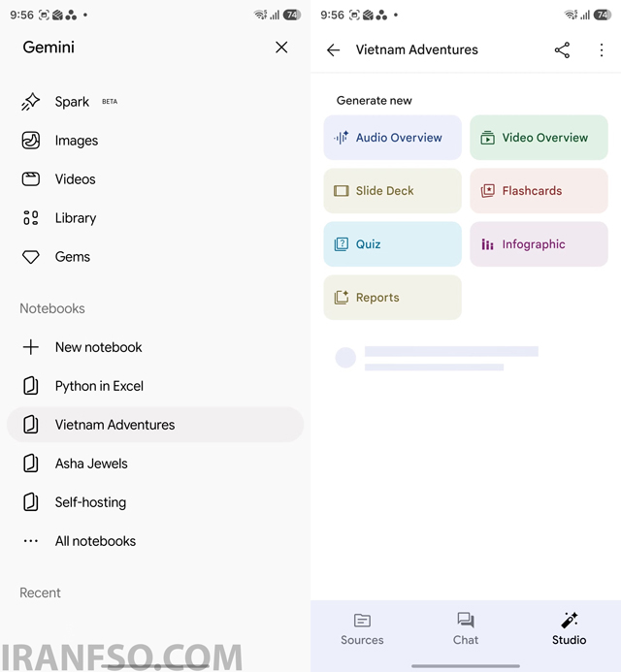Generate an Infographic
This screenshot has height=672, width=621.
tap(539, 244)
